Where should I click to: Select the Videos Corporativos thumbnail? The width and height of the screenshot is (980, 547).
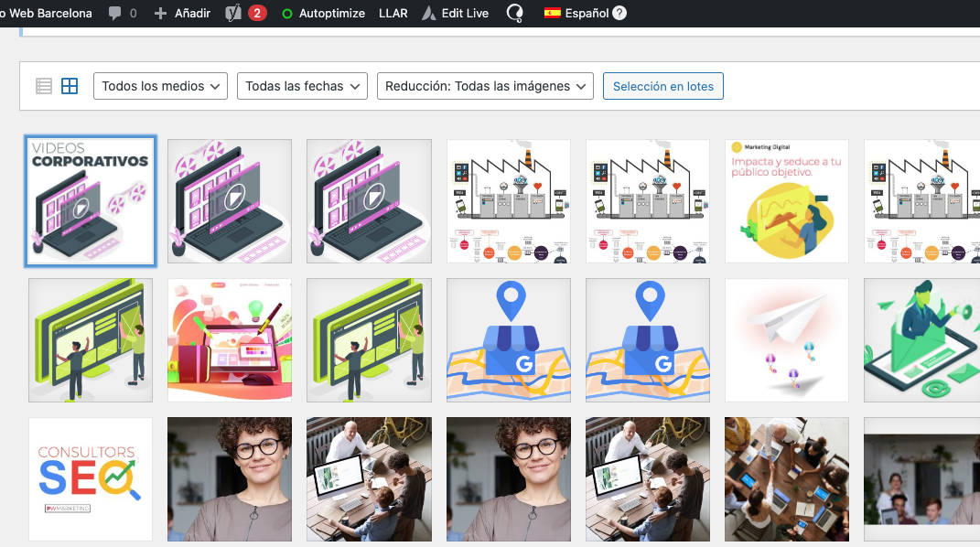[91, 201]
